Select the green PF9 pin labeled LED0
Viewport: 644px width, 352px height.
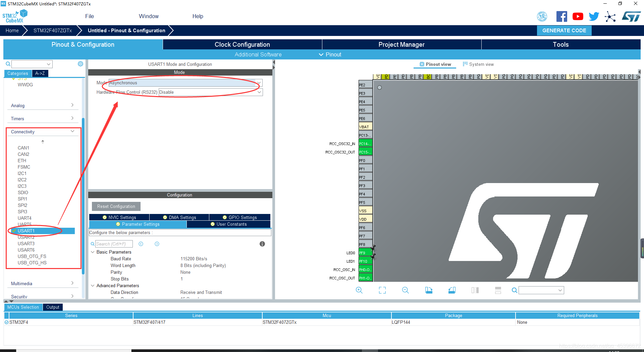pos(365,253)
